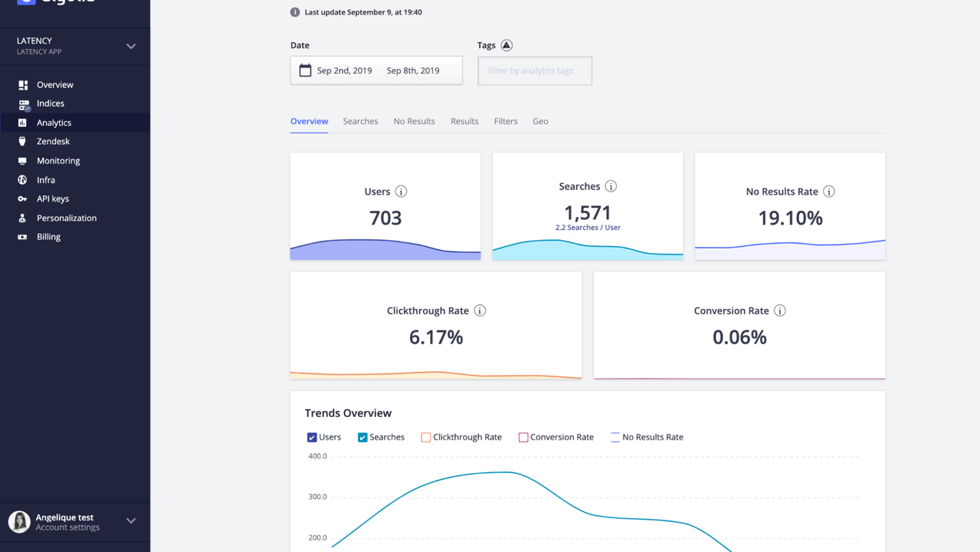Click the Infra globe icon

point(23,180)
